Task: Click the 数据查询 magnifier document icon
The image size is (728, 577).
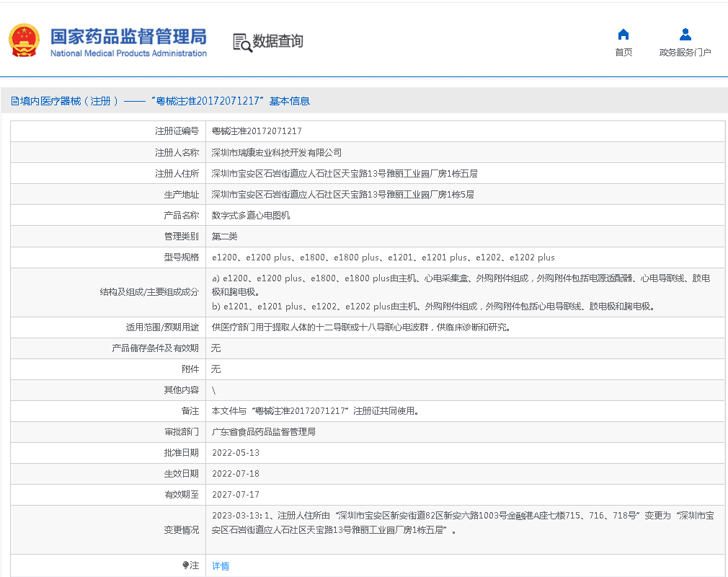Action: point(242,43)
